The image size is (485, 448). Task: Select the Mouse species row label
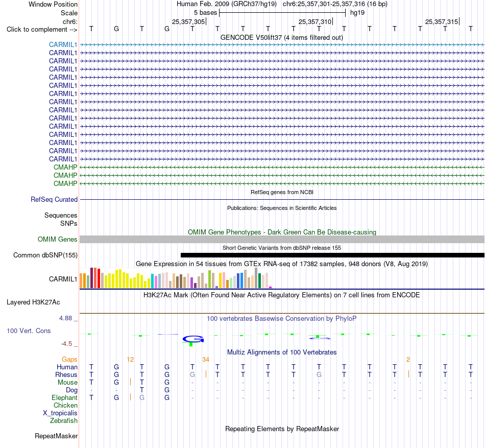[67, 383]
